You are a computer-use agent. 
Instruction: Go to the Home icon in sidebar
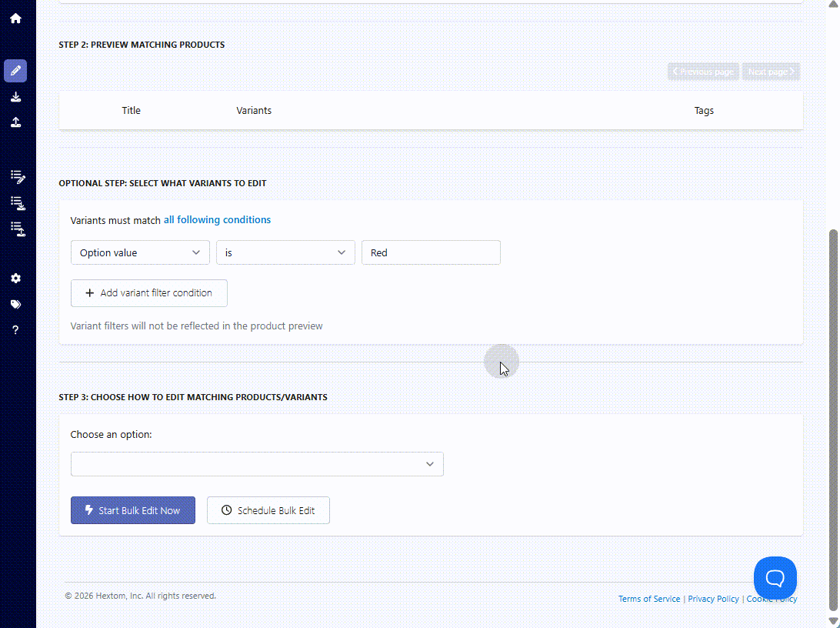15,18
